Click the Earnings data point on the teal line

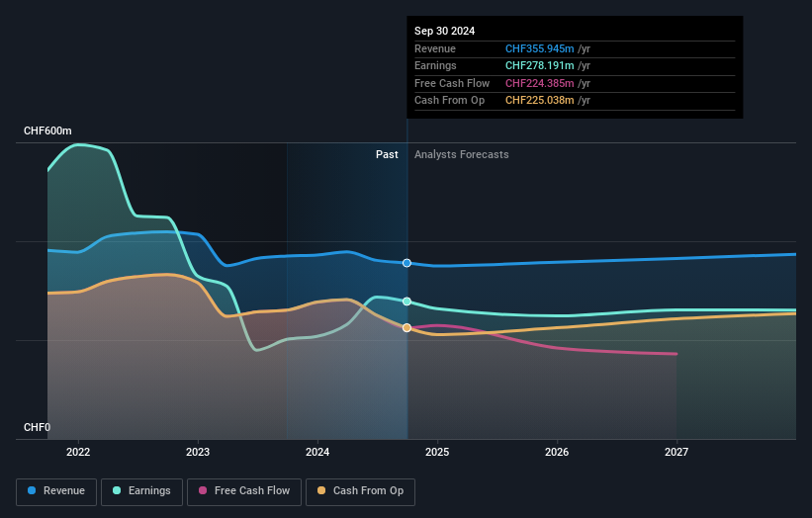pyautogui.click(x=407, y=302)
